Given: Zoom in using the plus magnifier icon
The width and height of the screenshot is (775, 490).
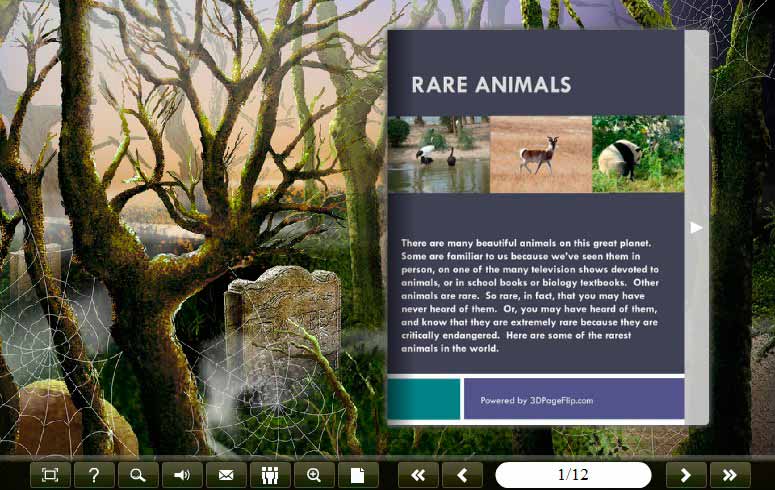Looking at the screenshot, I should pyautogui.click(x=314, y=475).
